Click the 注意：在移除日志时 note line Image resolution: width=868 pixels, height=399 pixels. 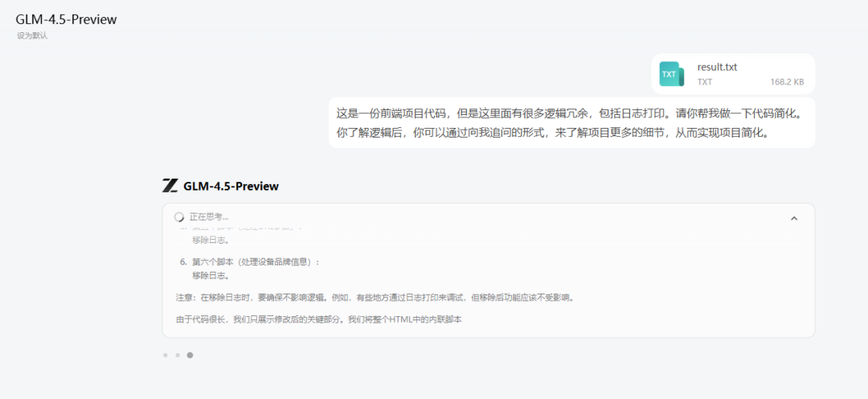pos(375,298)
